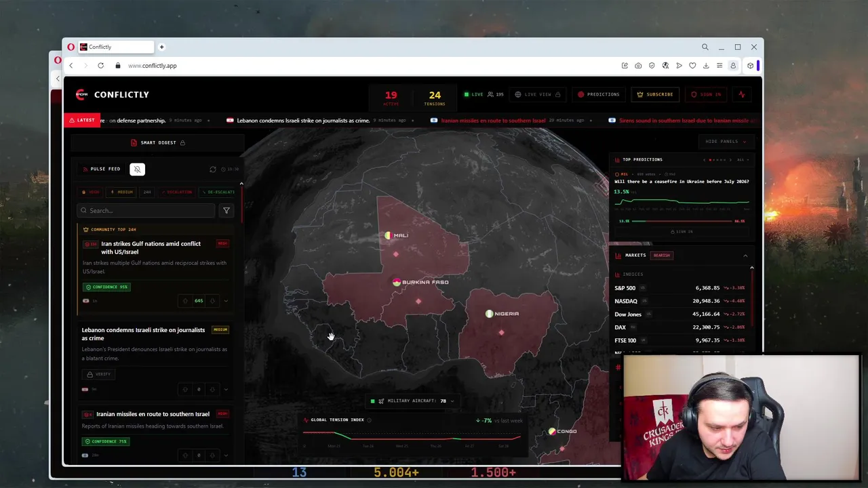Click the BEARISH markets badge
868x488 pixels.
tap(661, 256)
